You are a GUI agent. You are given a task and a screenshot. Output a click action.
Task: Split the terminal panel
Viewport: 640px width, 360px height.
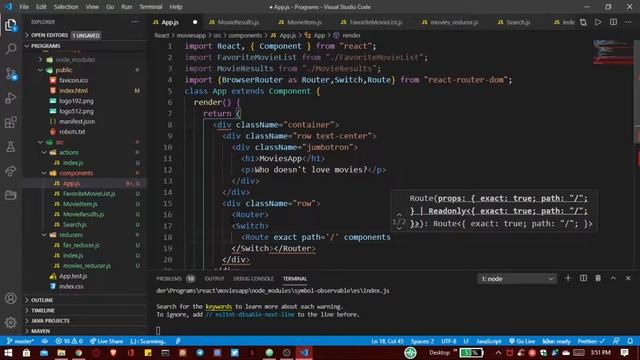click(x=583, y=278)
